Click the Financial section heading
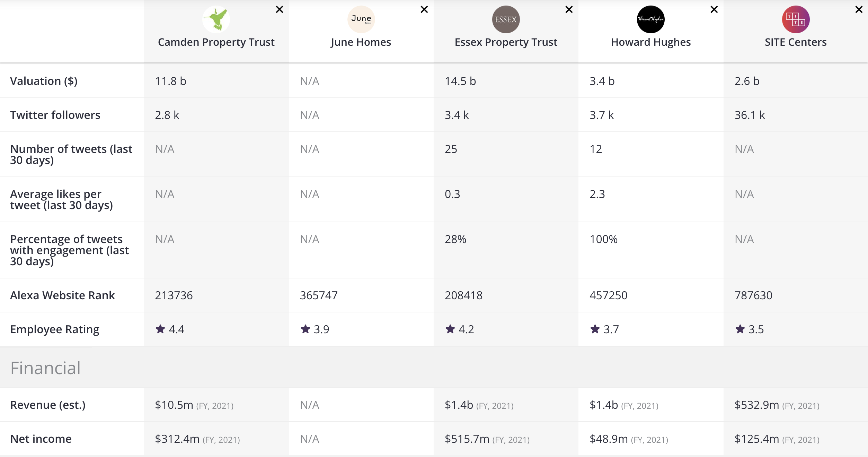The height and width of the screenshot is (457, 868). click(45, 368)
